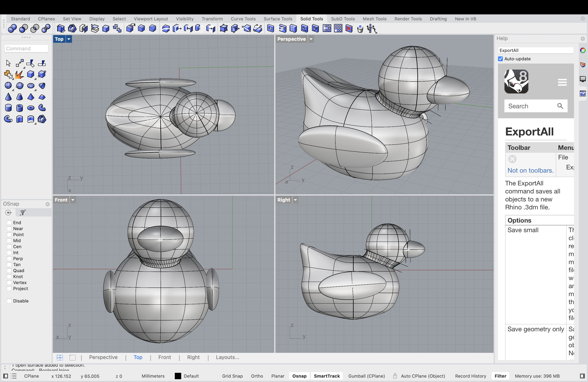Open the Standard toolbar tab
The image size is (588, 382).
20,19
